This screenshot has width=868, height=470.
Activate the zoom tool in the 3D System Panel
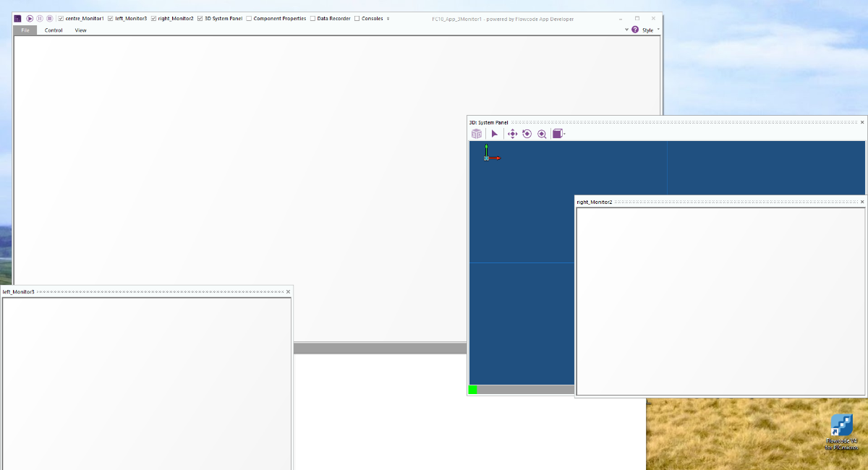click(x=542, y=134)
